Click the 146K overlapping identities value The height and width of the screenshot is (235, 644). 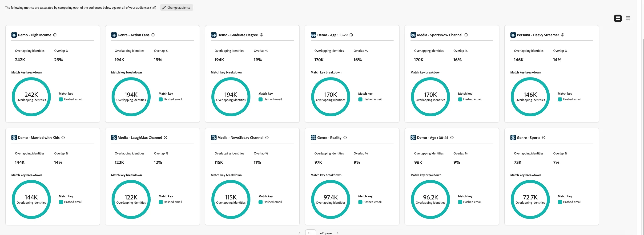[519, 60]
